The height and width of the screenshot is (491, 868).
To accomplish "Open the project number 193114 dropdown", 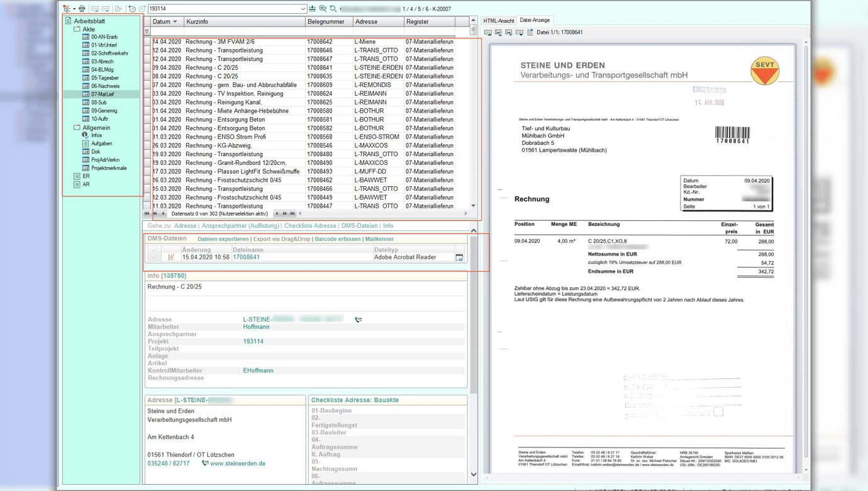I will pos(303,9).
